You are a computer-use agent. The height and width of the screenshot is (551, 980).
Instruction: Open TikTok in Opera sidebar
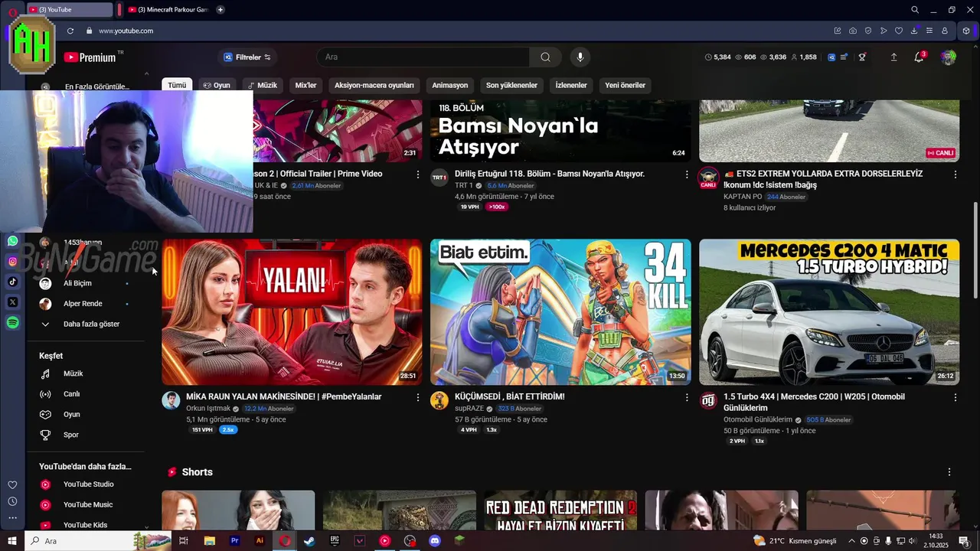(x=12, y=282)
